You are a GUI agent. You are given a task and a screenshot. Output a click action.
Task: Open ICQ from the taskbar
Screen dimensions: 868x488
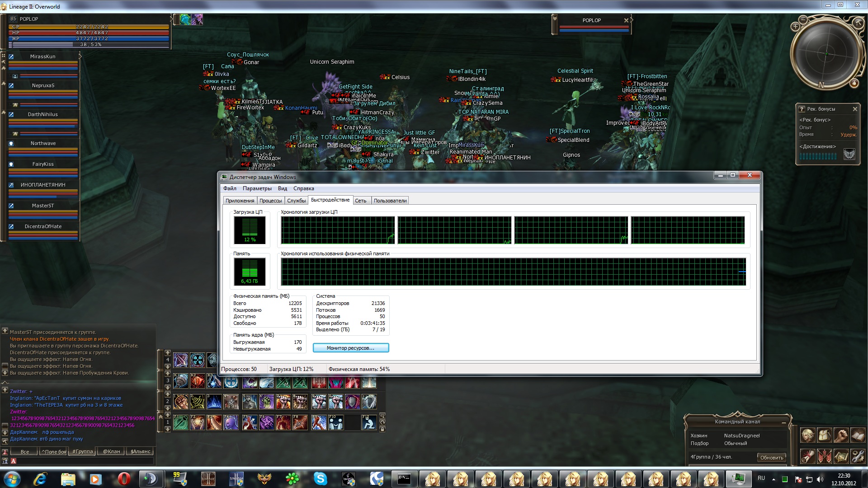292,479
